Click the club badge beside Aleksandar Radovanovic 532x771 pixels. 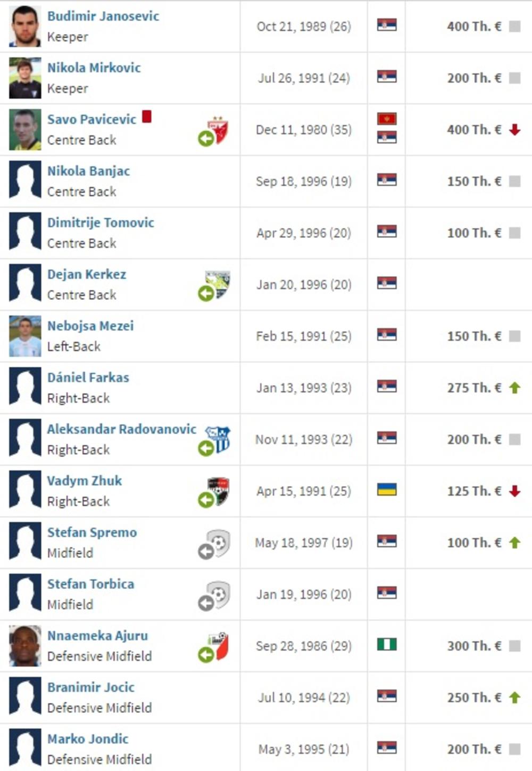[218, 439]
